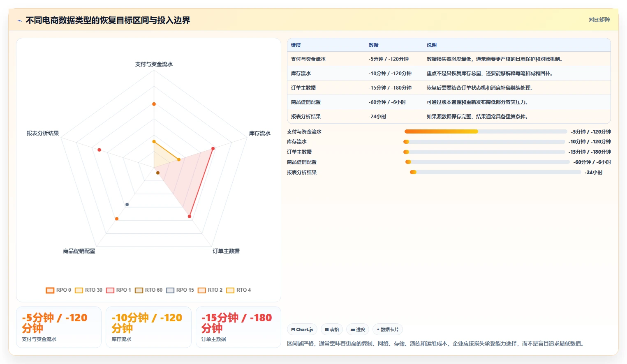Click the radar axis label 商品促销配置
The image size is (627, 364).
79,251
